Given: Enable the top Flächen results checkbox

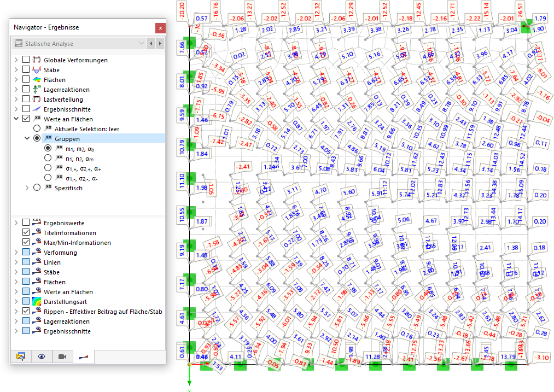Looking at the screenshot, I should pos(26,79).
